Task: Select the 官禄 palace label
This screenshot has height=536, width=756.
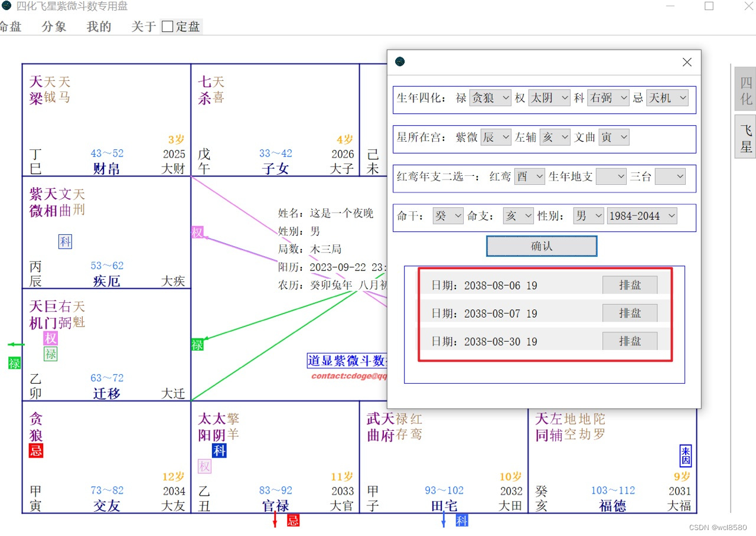Action: 275,506
